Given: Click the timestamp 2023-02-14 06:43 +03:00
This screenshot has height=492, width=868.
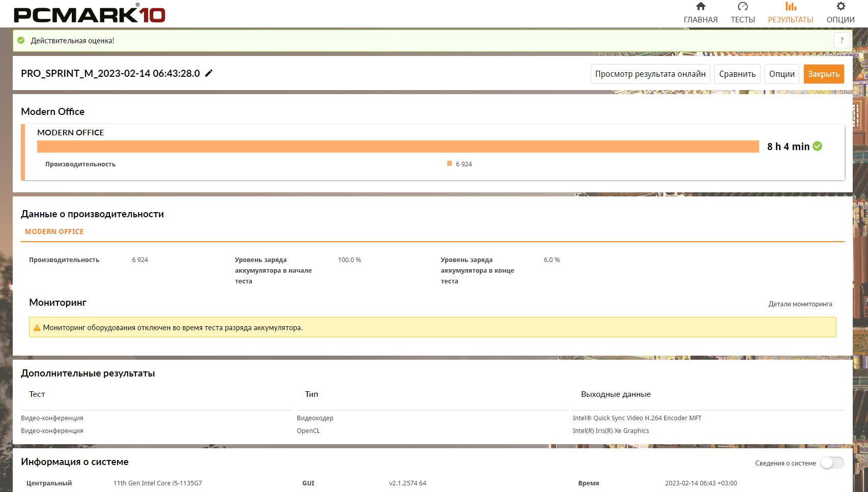Looking at the screenshot, I should tap(701, 483).
